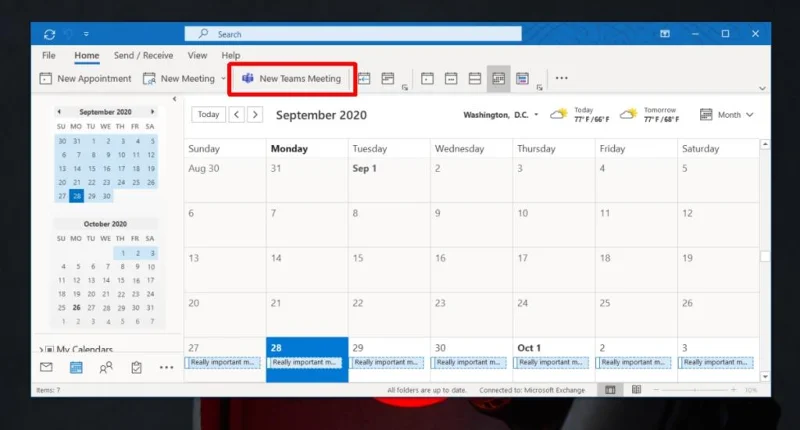The width and height of the screenshot is (800, 430).
Task: Go to next month in mini calendar
Action: coord(152,112)
